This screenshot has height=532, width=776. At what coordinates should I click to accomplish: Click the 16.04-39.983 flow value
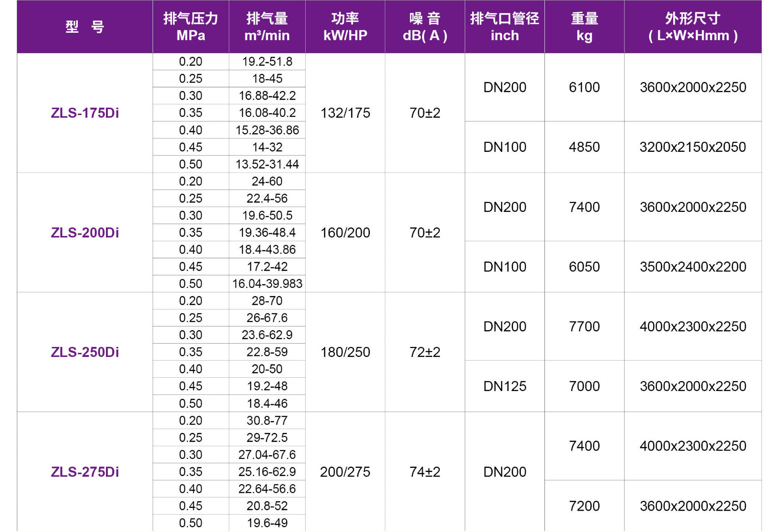click(267, 284)
